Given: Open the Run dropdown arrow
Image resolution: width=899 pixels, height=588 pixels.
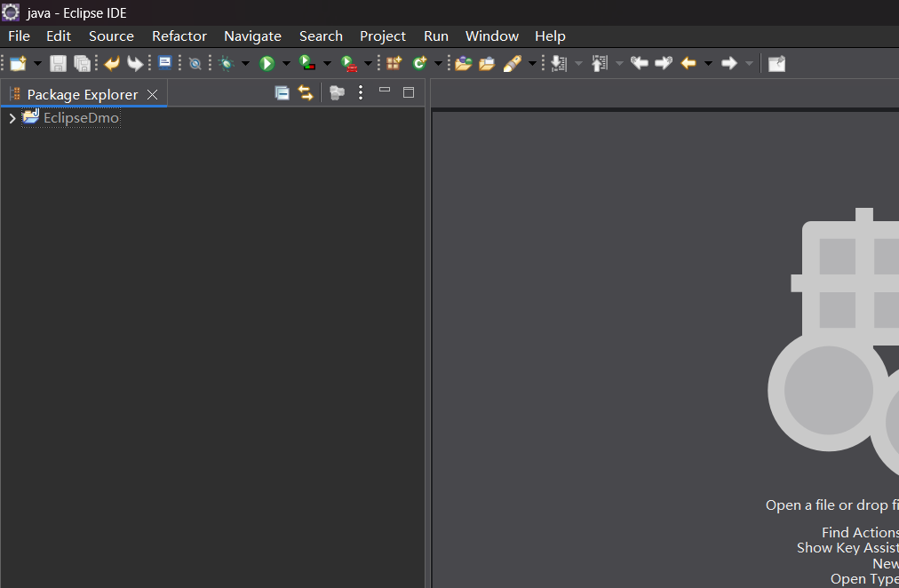Looking at the screenshot, I should coord(285,63).
